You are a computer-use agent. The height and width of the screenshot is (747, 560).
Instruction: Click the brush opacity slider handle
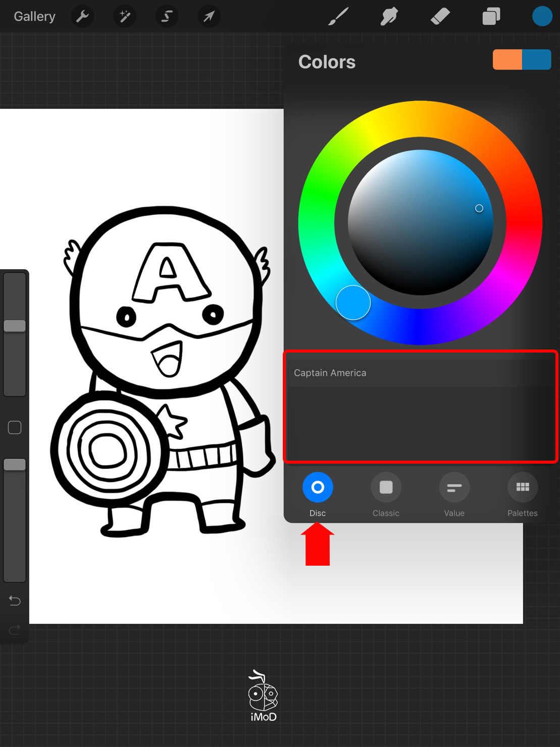click(x=15, y=465)
